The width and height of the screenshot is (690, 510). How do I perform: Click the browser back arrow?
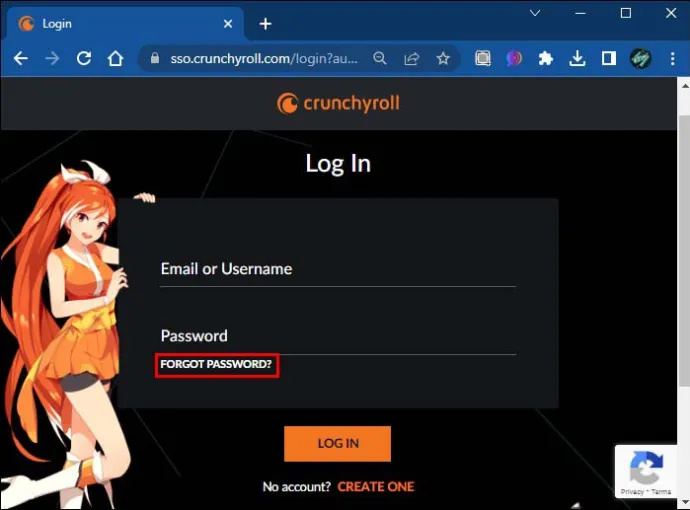coord(21,58)
